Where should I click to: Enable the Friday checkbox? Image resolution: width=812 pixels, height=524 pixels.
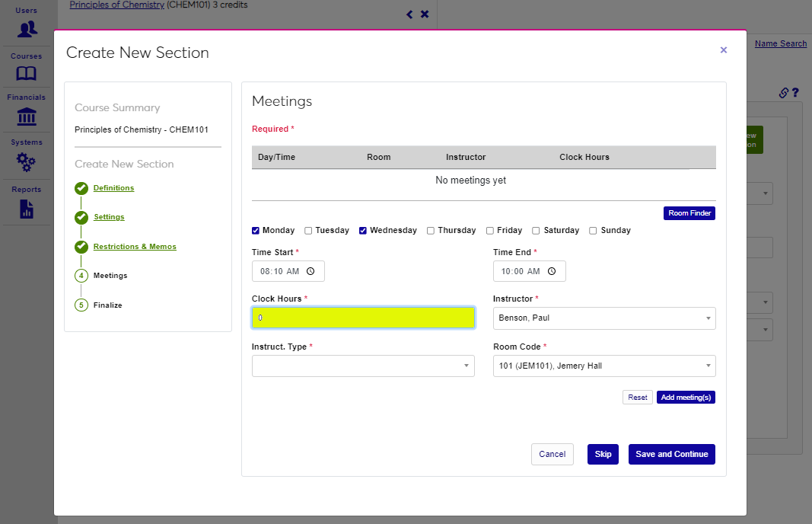[x=490, y=231]
